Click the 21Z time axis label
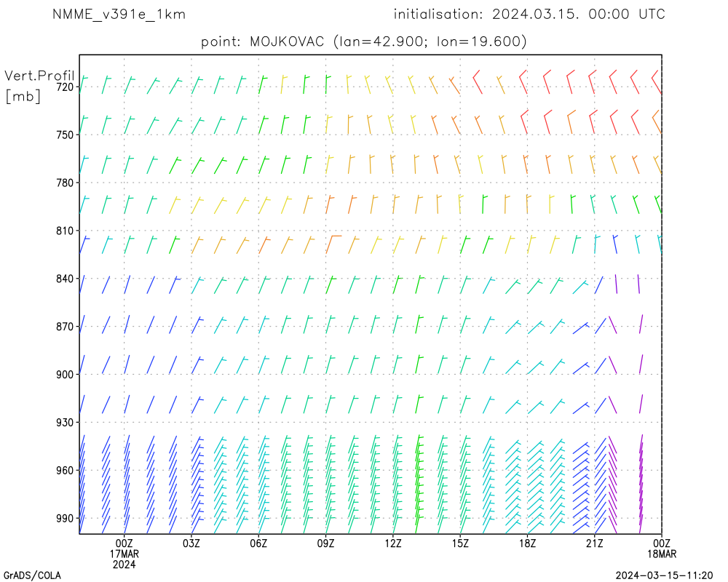The height and width of the screenshot is (582, 728). pos(594,543)
